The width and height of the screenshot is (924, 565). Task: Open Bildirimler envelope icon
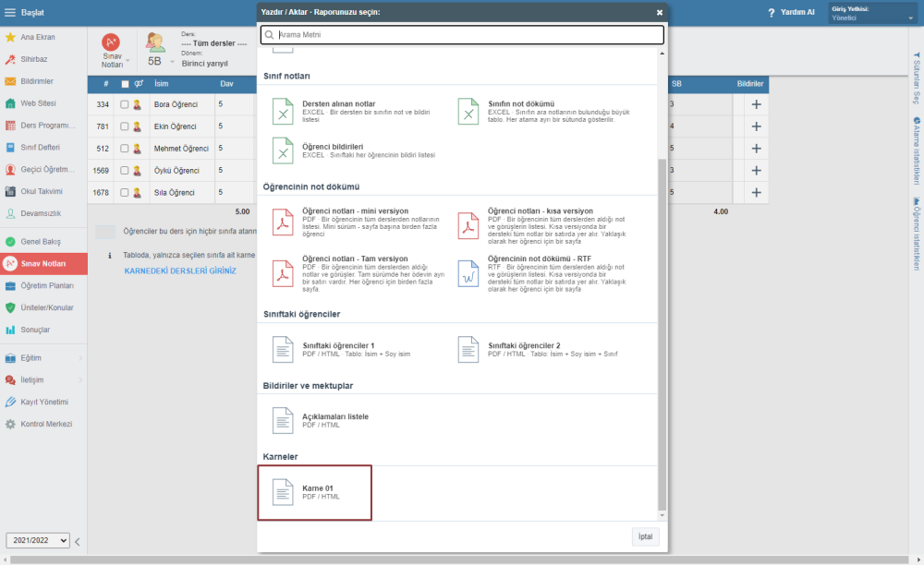pos(10,81)
